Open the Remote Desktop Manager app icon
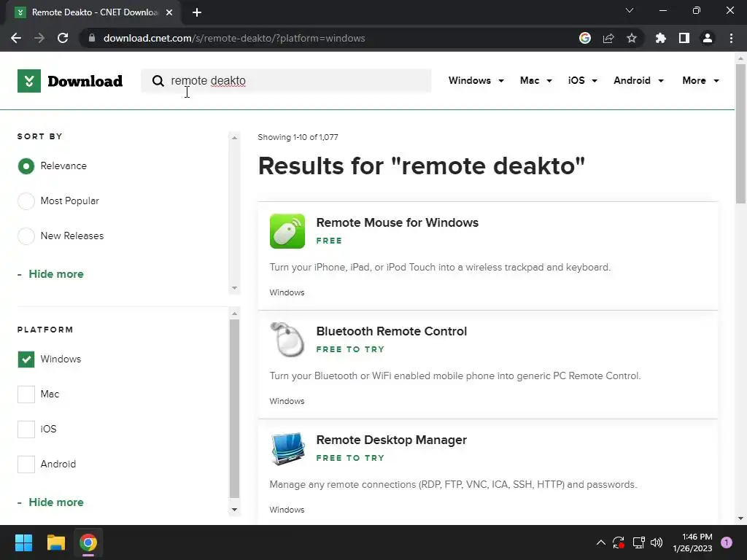This screenshot has height=560, width=747. (x=287, y=448)
